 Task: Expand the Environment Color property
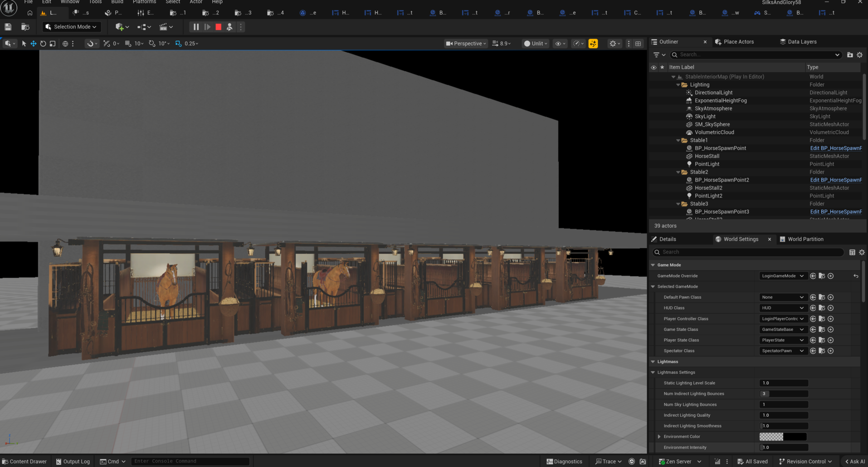[659, 437]
